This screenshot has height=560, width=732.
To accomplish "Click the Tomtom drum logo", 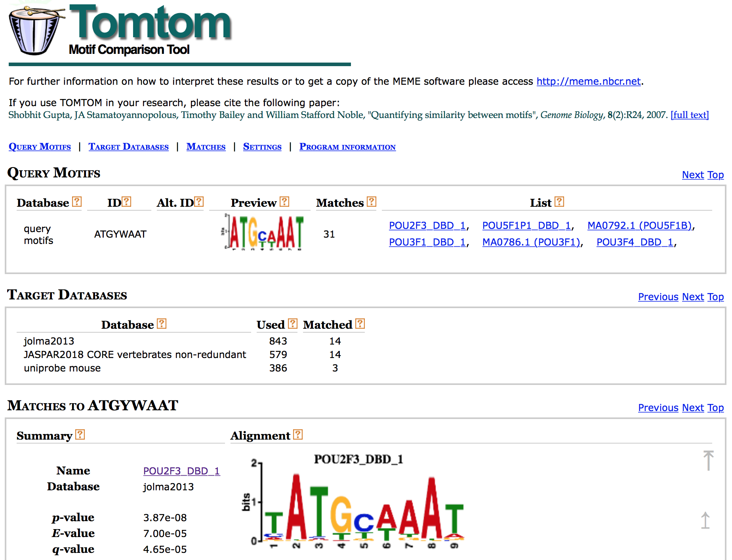I will 36,30.
